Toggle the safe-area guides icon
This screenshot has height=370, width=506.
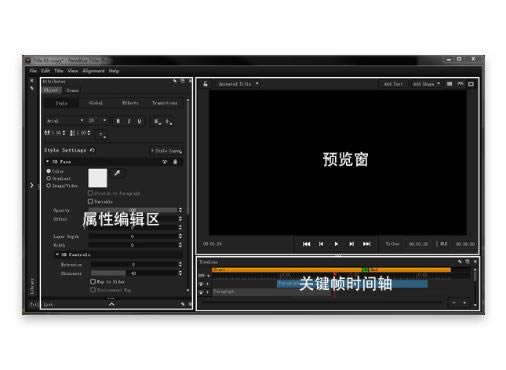point(460,84)
